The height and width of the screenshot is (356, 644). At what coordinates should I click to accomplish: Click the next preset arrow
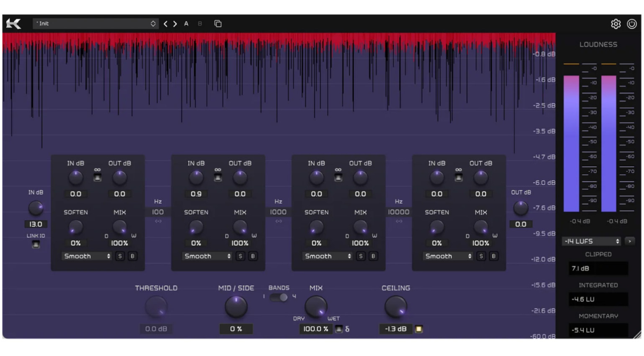(175, 24)
